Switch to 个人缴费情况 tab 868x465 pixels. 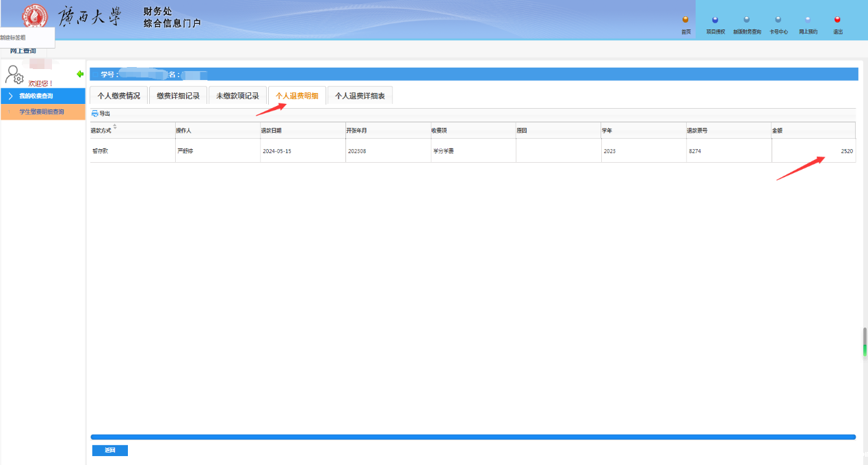coord(118,96)
